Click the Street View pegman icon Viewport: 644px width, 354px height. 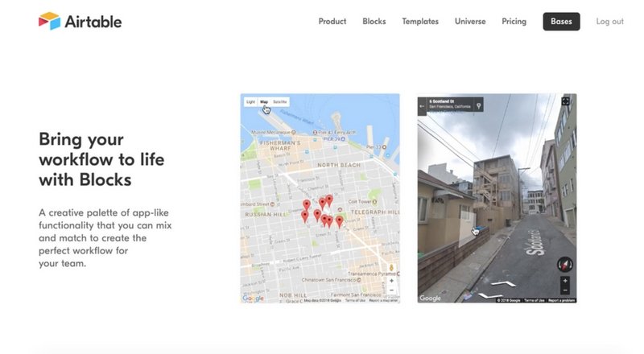pyautogui.click(x=391, y=268)
